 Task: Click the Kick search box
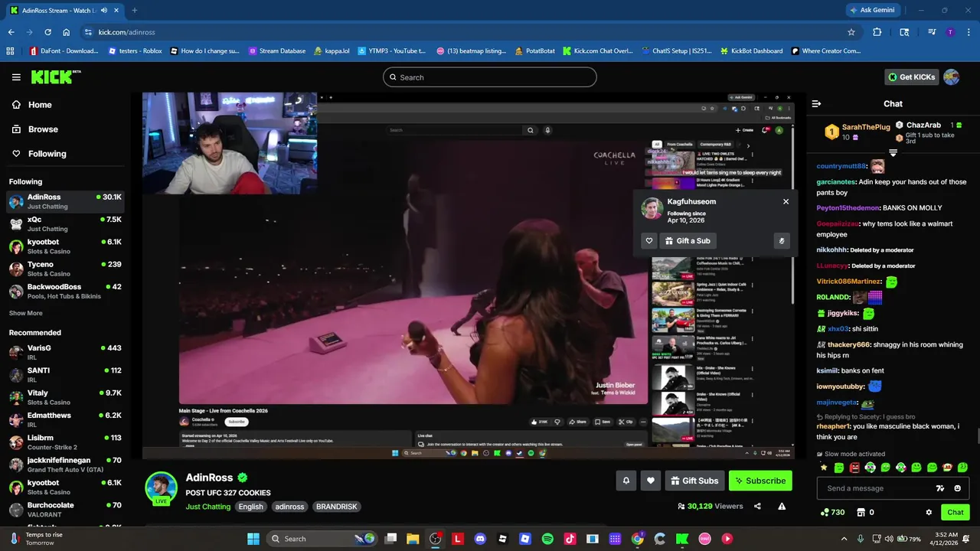(490, 77)
